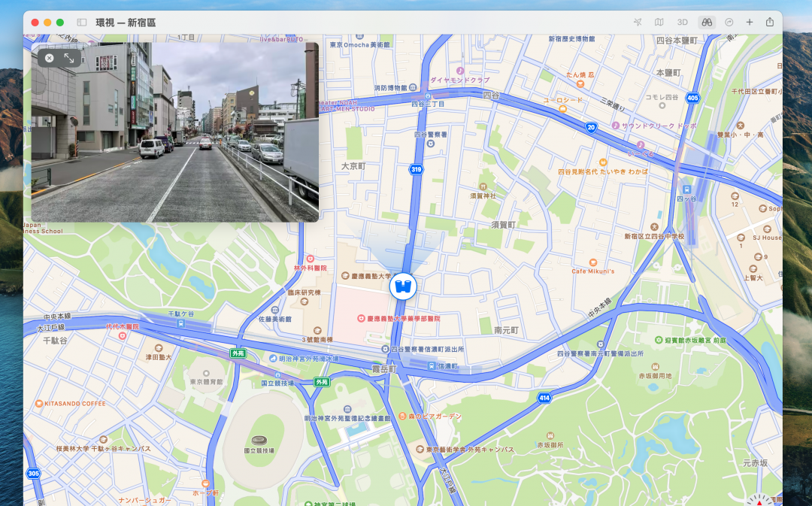The height and width of the screenshot is (506, 812).
Task: Select the 四谷見附名代 たいやき わかば pin
Action: pos(602,162)
